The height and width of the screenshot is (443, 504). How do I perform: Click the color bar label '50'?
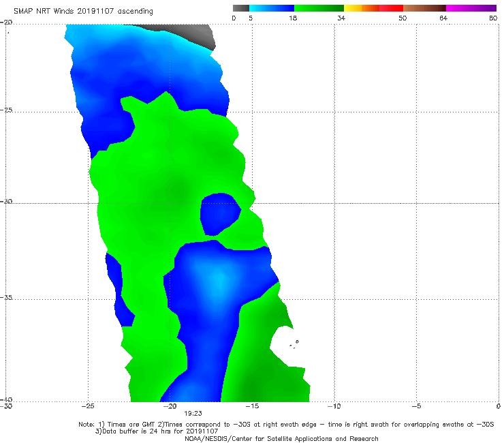pyautogui.click(x=403, y=18)
